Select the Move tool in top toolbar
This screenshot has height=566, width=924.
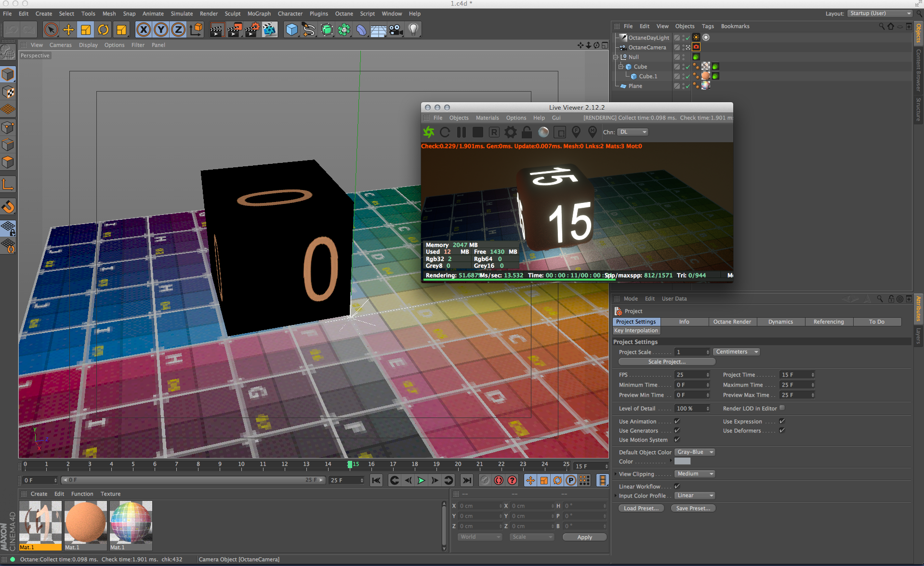pos(68,30)
